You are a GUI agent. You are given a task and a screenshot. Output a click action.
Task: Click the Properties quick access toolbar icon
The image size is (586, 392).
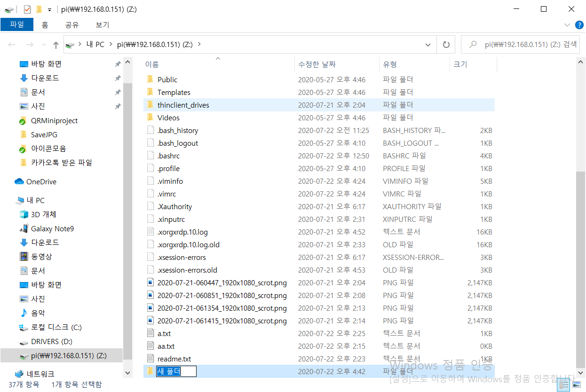27,9
